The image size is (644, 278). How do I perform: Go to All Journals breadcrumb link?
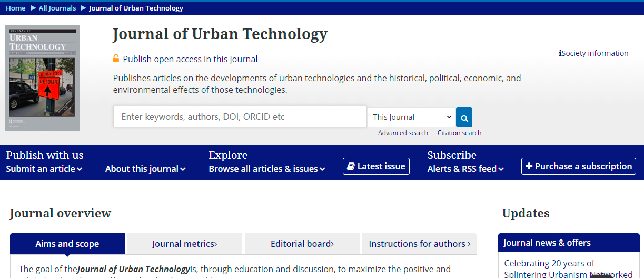click(x=57, y=8)
